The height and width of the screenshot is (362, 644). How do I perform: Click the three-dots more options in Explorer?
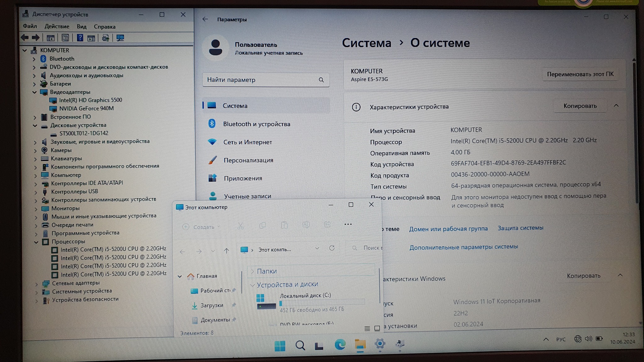(348, 224)
